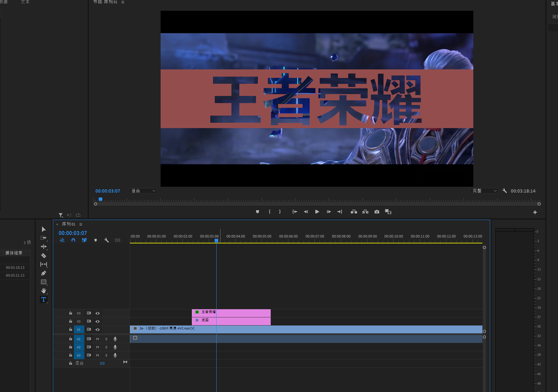Select the Type tool
This screenshot has width=558, height=392.
[44, 299]
